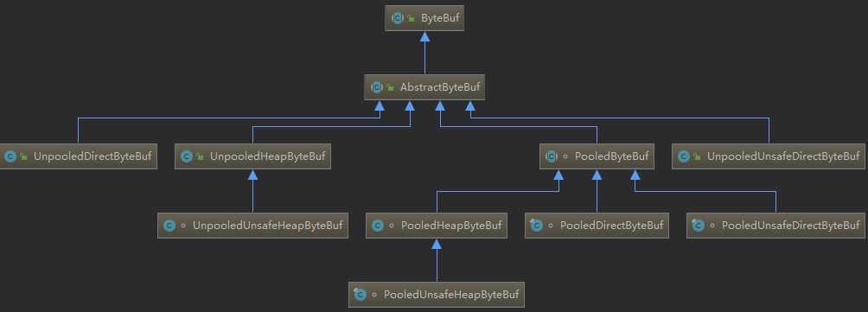This screenshot has height=312, width=868.
Task: Click the UnpooledUnsafeDirectByteBuf class icon
Action: [x=684, y=156]
